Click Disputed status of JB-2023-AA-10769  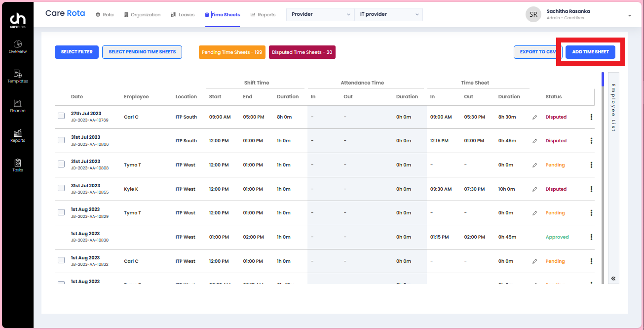coord(556,117)
